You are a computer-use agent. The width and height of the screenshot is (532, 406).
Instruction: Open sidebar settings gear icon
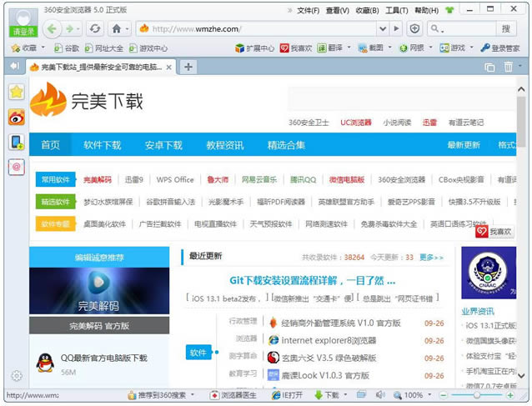click(x=16, y=376)
